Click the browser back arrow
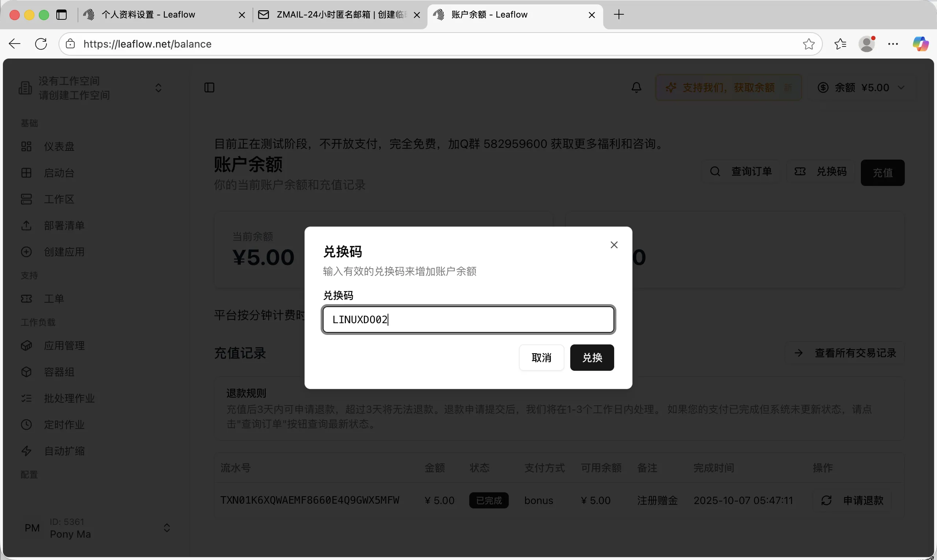The width and height of the screenshot is (937, 560). [14, 44]
